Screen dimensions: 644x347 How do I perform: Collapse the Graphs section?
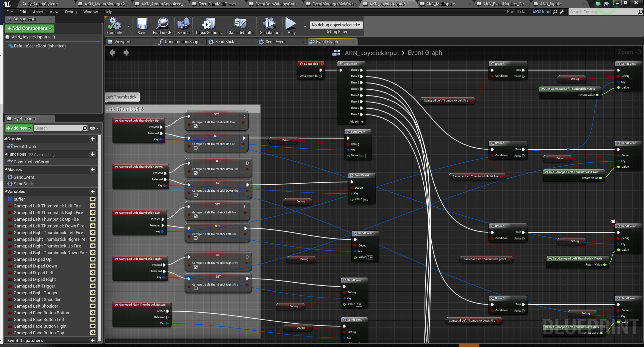6,139
